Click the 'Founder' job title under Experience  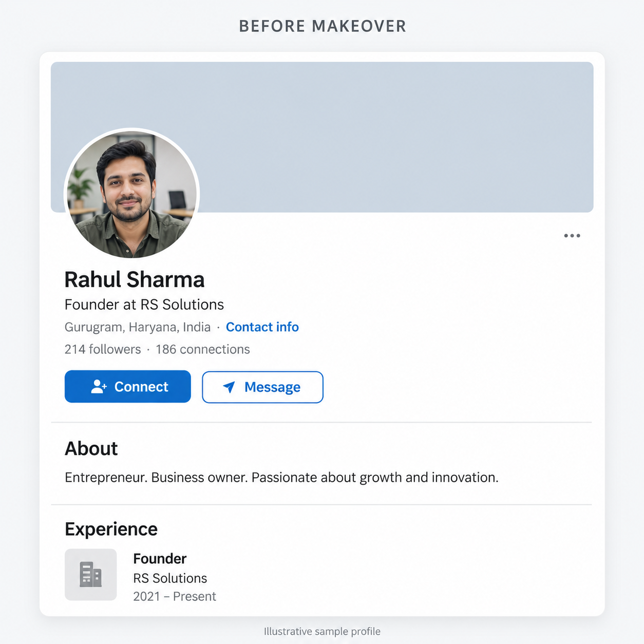coord(160,559)
